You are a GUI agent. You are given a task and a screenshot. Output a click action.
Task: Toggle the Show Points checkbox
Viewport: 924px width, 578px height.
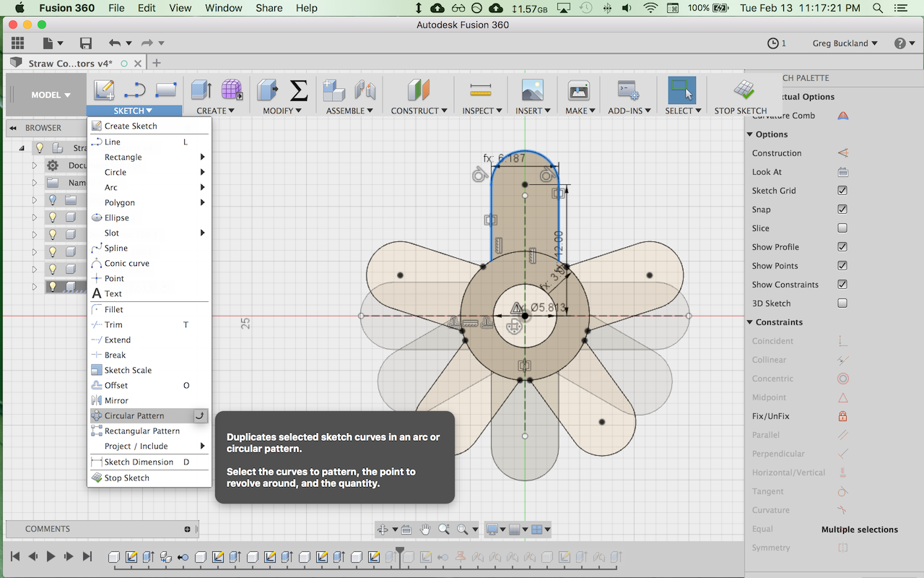point(842,266)
